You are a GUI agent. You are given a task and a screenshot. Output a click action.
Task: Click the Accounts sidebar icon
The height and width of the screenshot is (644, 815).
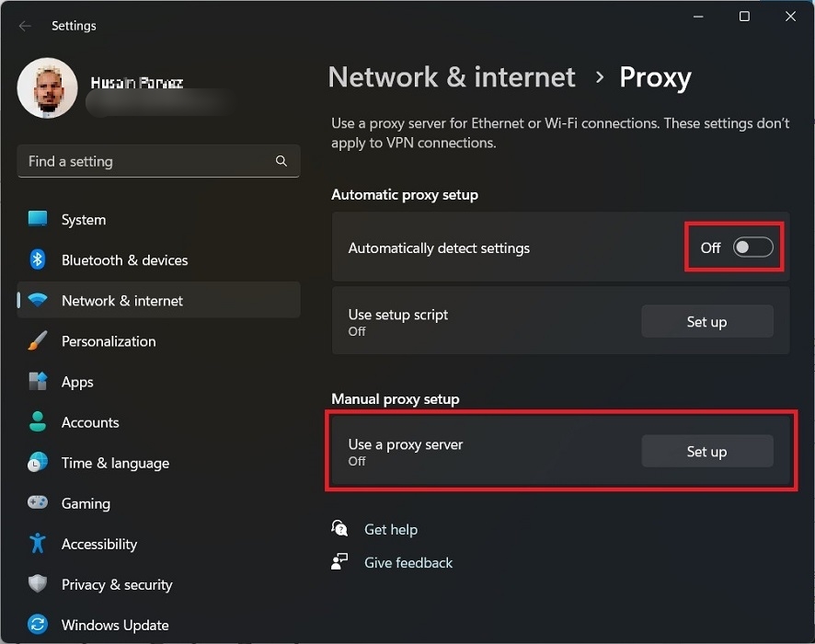[37, 422]
